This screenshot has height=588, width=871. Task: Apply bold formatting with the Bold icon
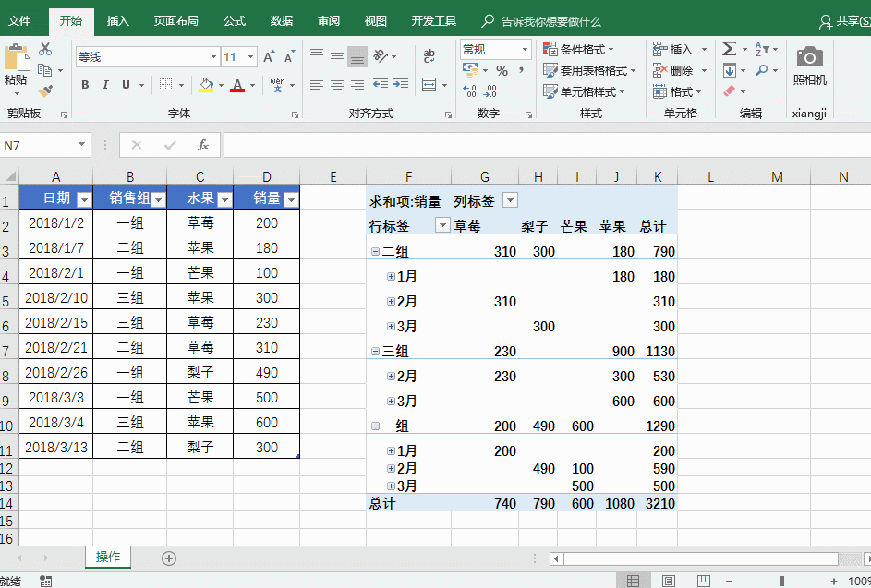click(85, 85)
